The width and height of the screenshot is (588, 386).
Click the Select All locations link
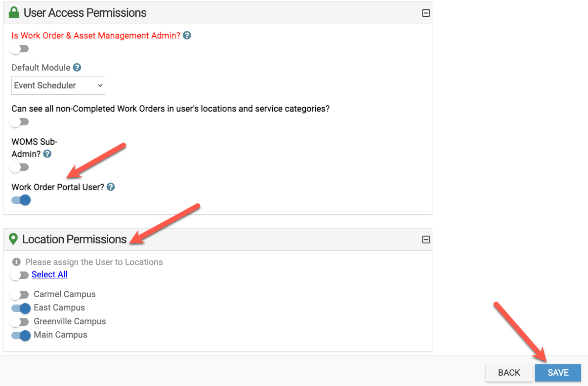pyautogui.click(x=49, y=274)
